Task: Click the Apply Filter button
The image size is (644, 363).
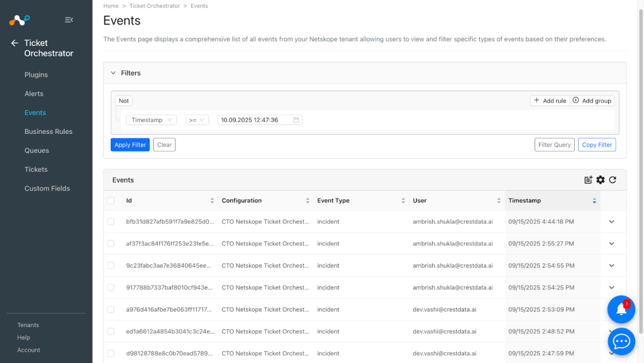Action: click(x=130, y=145)
